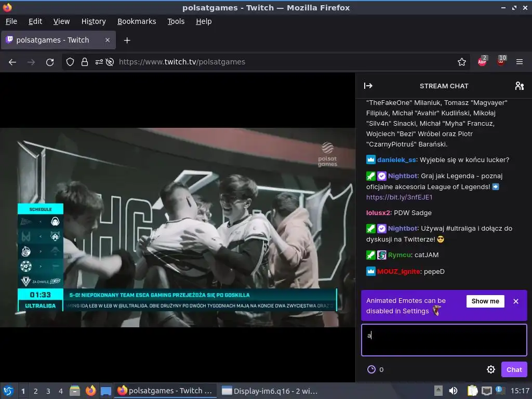Focus the chat message input box
The height and width of the screenshot is (399, 532).
[444, 340]
